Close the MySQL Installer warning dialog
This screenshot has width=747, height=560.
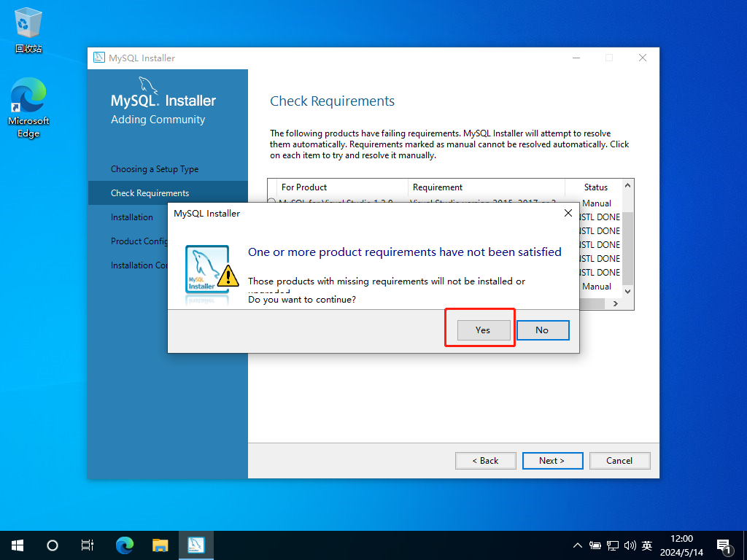tap(568, 214)
